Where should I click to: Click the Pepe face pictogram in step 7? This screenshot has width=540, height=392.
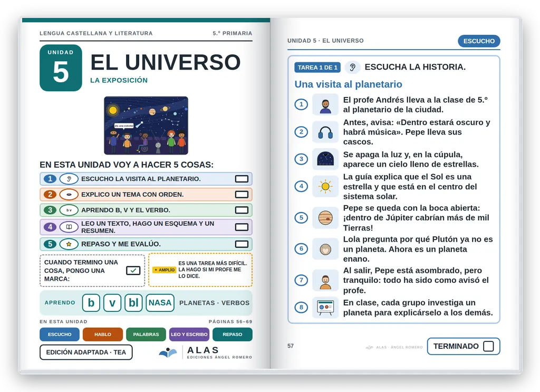point(325,280)
